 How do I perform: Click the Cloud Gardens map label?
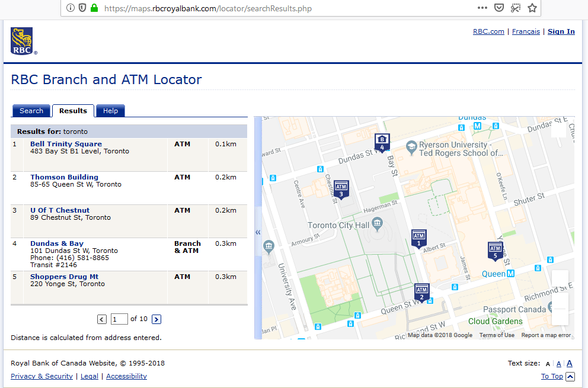tap(496, 321)
